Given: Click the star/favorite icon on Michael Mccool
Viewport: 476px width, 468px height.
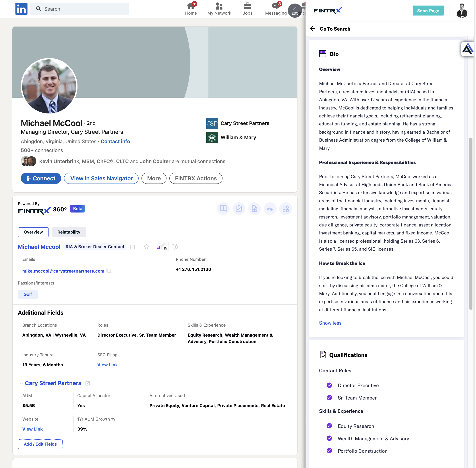Looking at the screenshot, I should click(x=146, y=247).
